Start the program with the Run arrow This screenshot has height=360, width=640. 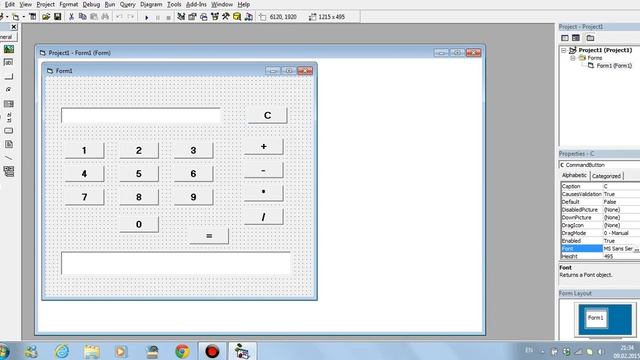tap(147, 17)
